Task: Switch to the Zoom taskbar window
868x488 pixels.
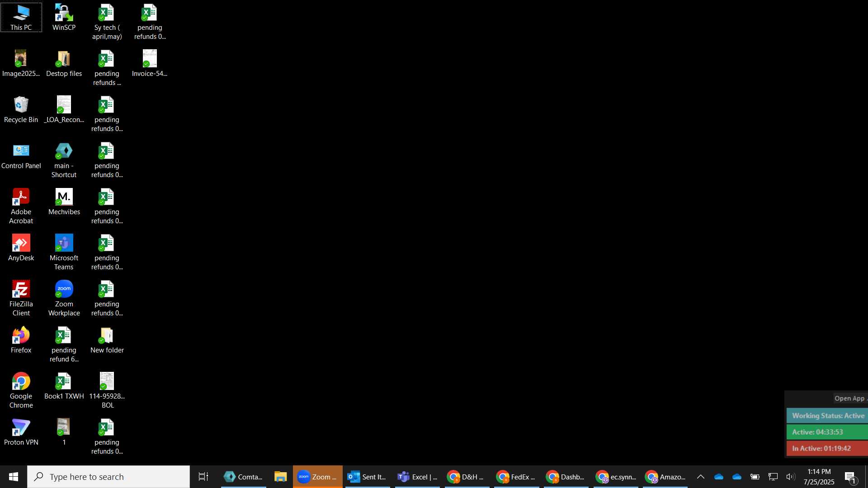Action: (x=317, y=477)
